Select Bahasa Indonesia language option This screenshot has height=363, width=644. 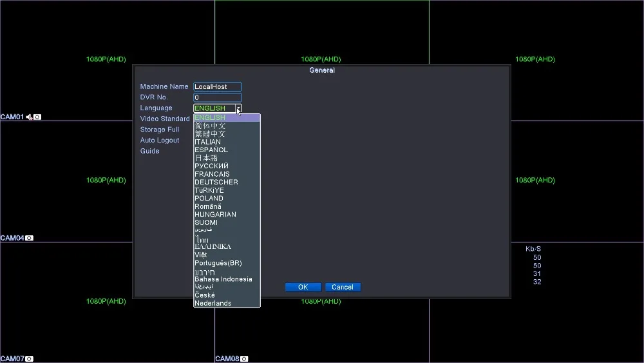pos(227,279)
